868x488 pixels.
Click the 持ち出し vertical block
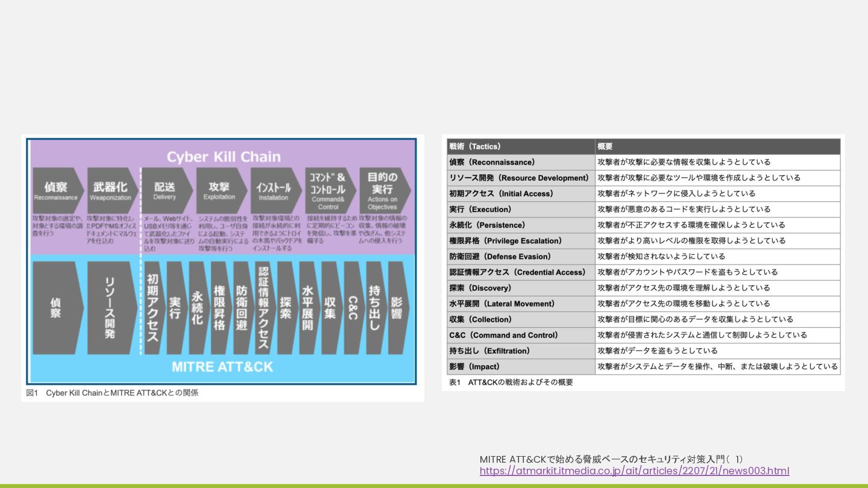point(376,308)
